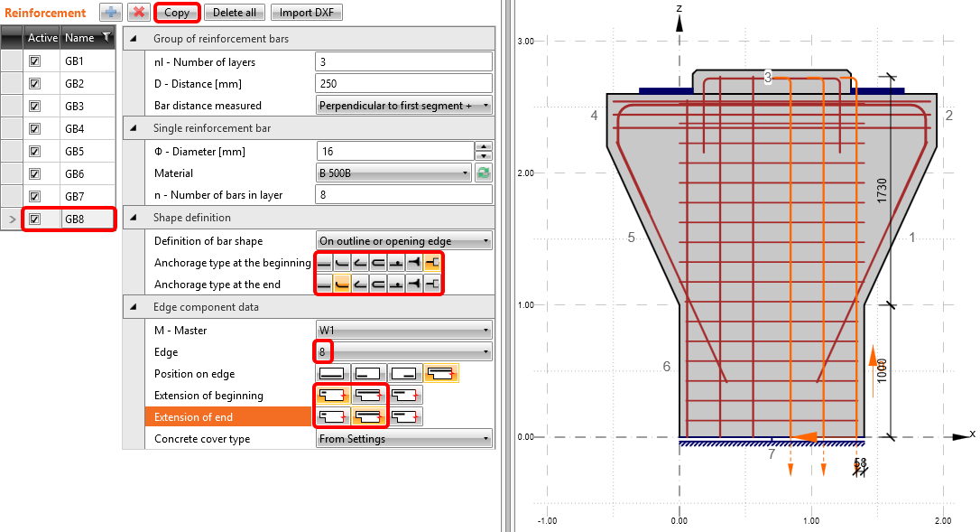Click the red X delete reinforcement icon
The height and width of the screenshot is (532, 980).
click(138, 13)
